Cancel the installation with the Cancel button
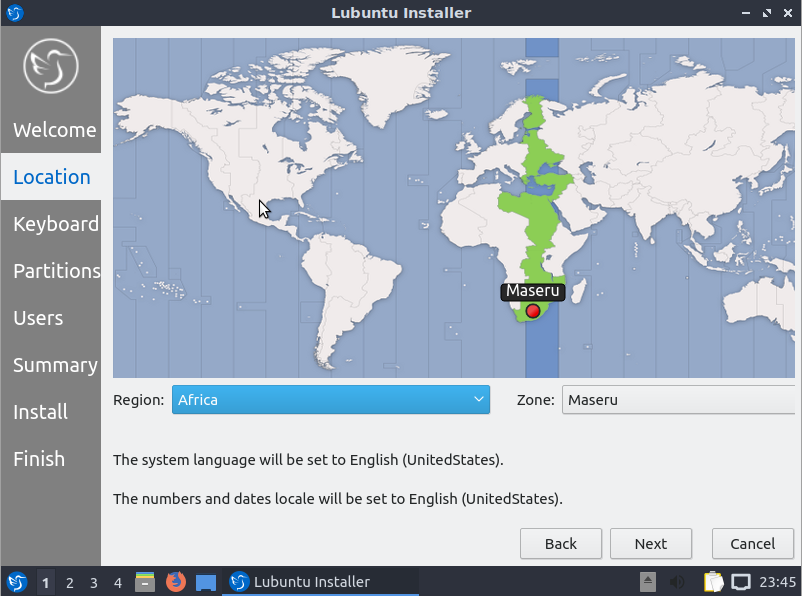 (752, 544)
